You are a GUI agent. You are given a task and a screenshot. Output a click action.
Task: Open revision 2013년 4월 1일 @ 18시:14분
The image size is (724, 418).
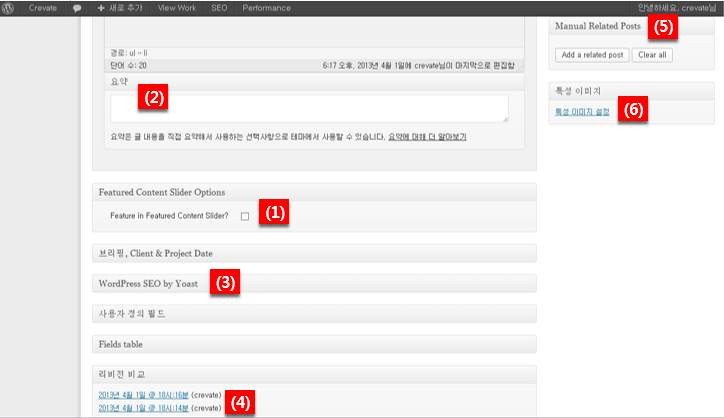(x=144, y=408)
